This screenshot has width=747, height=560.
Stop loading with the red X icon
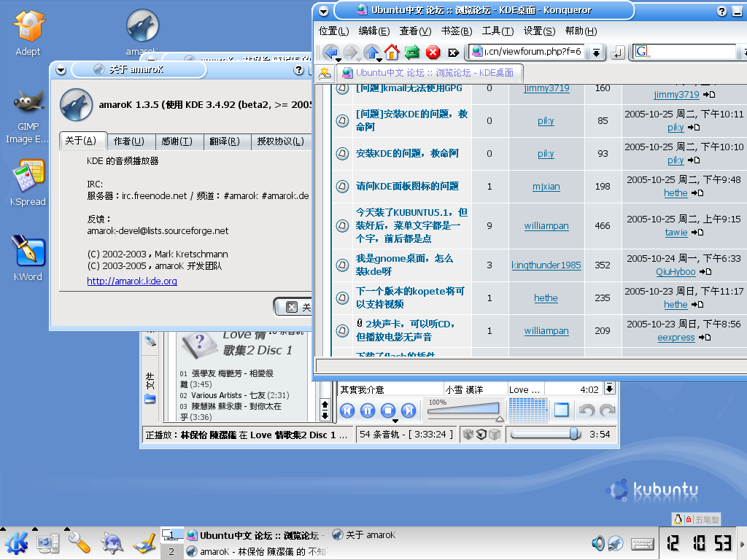(x=433, y=52)
